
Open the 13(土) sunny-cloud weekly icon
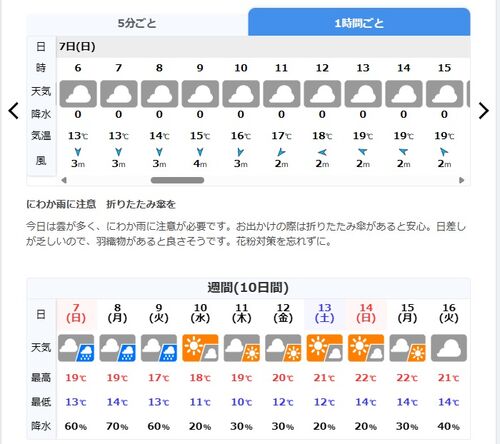click(x=325, y=348)
